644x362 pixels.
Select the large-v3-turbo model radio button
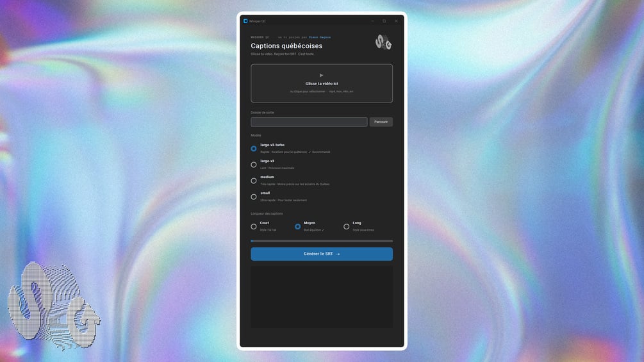[253, 149]
